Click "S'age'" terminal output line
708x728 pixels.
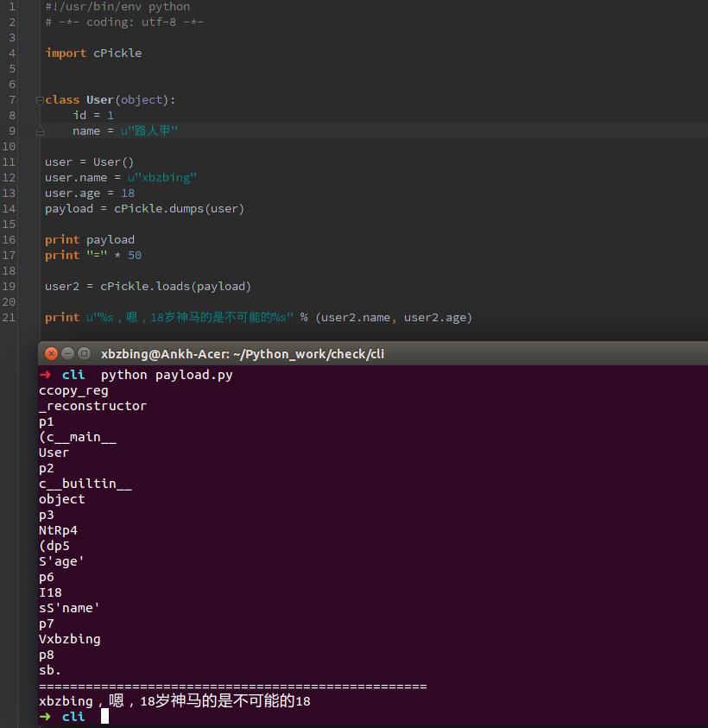click(61, 561)
